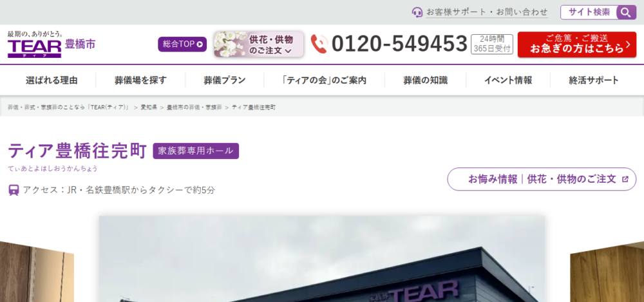Screen dimensions: 644x302
Task: Click breadcrumb 豊橋市の葬儀・家族葬
Action: coord(194,108)
